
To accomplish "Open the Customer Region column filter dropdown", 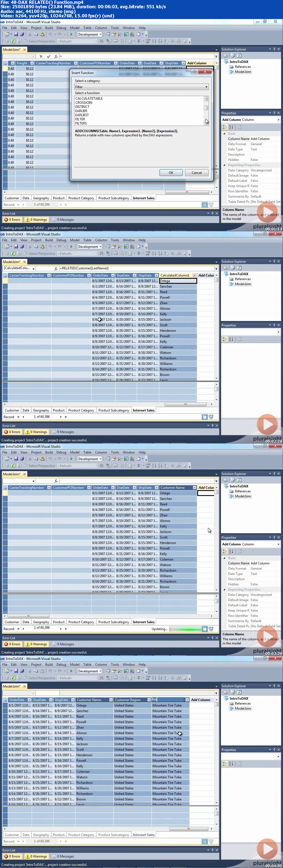I will coord(149,700).
